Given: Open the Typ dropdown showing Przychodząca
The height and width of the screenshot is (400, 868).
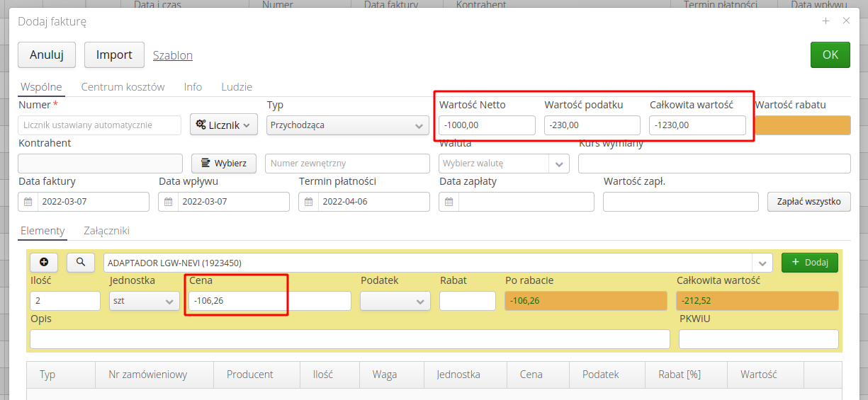Looking at the screenshot, I should (347, 125).
